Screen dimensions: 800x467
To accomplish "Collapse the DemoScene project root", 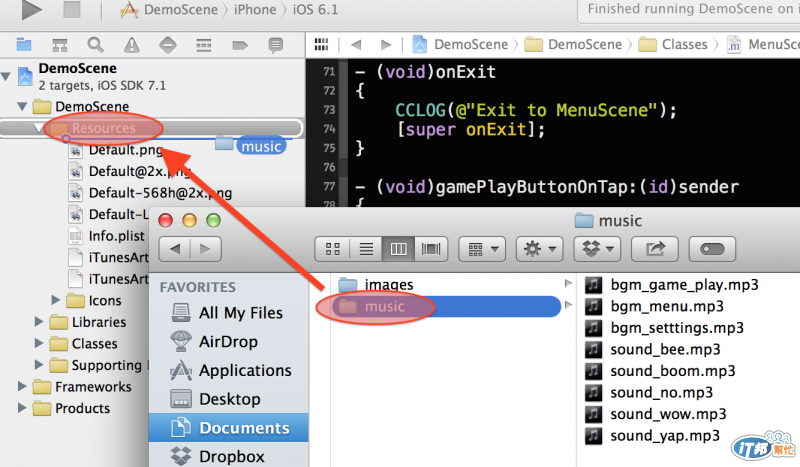I will [x=6, y=77].
